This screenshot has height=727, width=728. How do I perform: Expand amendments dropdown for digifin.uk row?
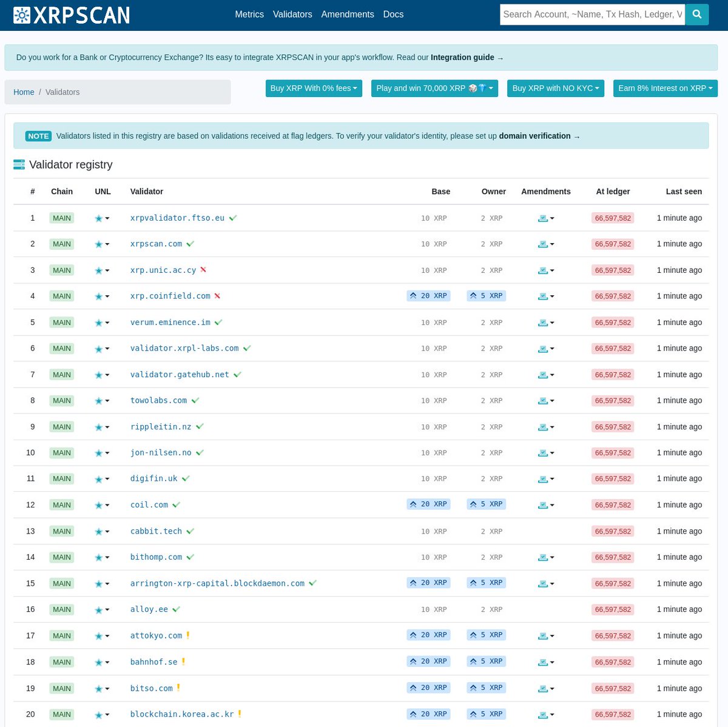tap(546, 479)
